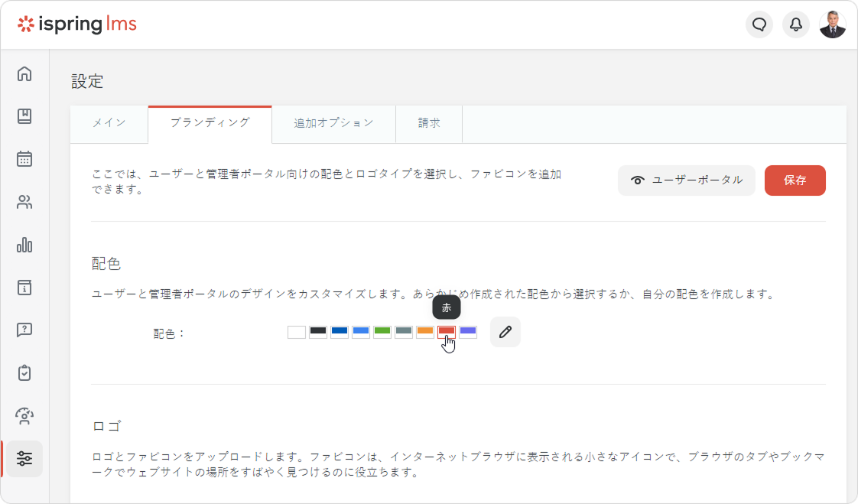Open the chat bubble icon in the header
858x504 pixels.
pos(759,24)
